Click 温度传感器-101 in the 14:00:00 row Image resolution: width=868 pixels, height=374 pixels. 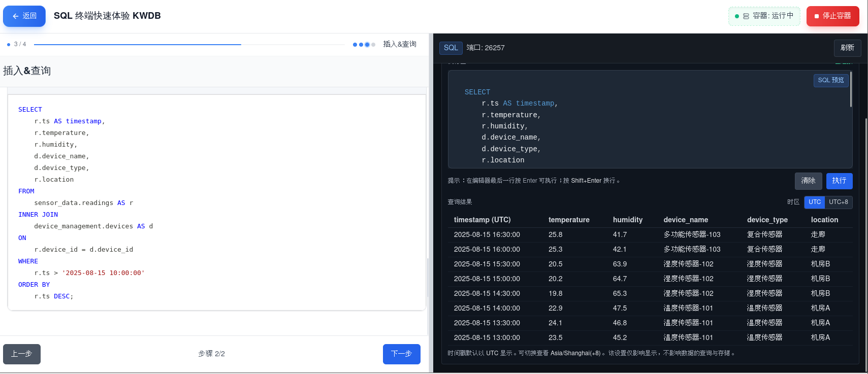point(688,308)
